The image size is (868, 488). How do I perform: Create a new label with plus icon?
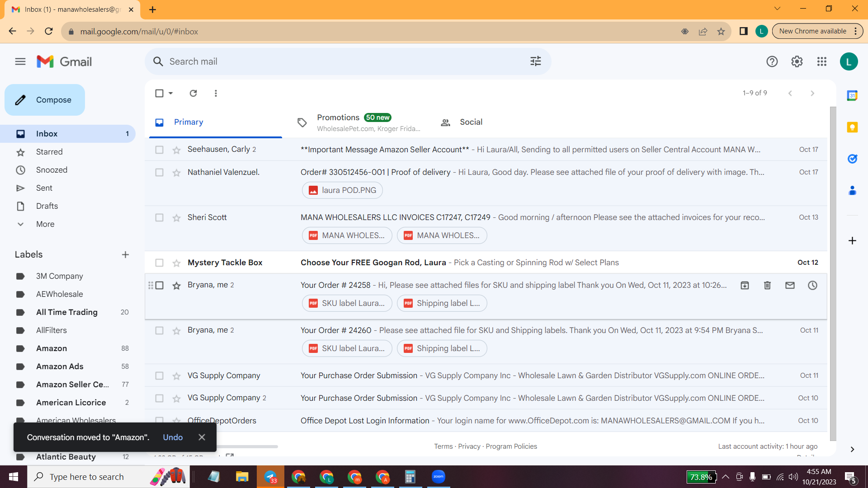click(x=125, y=254)
